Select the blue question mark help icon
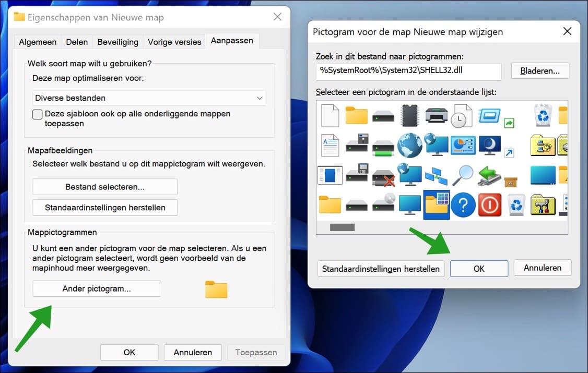Screen dimensions: 588x373 [x=463, y=203]
